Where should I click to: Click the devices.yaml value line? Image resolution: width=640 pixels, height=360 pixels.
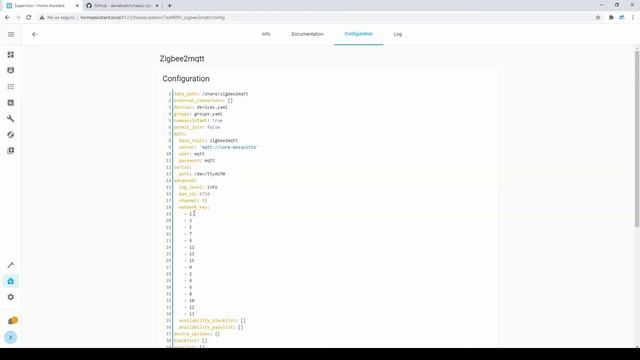tap(201, 107)
